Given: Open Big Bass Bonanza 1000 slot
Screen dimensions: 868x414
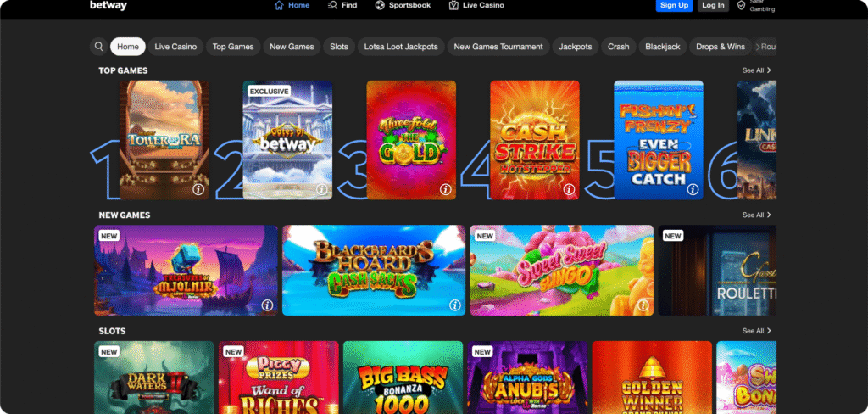Looking at the screenshot, I should (x=403, y=378).
